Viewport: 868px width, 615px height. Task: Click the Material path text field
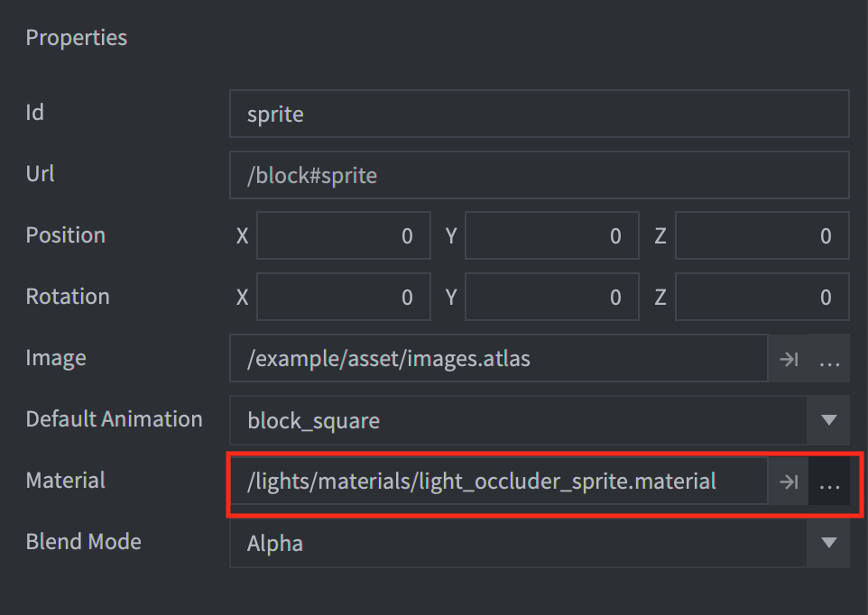499,482
